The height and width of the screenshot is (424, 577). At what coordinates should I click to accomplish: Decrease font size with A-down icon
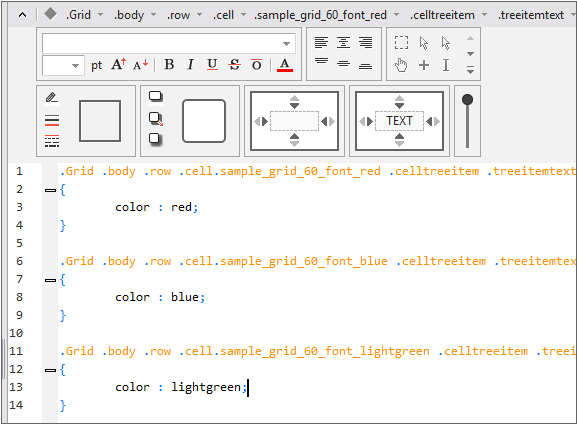tap(141, 65)
